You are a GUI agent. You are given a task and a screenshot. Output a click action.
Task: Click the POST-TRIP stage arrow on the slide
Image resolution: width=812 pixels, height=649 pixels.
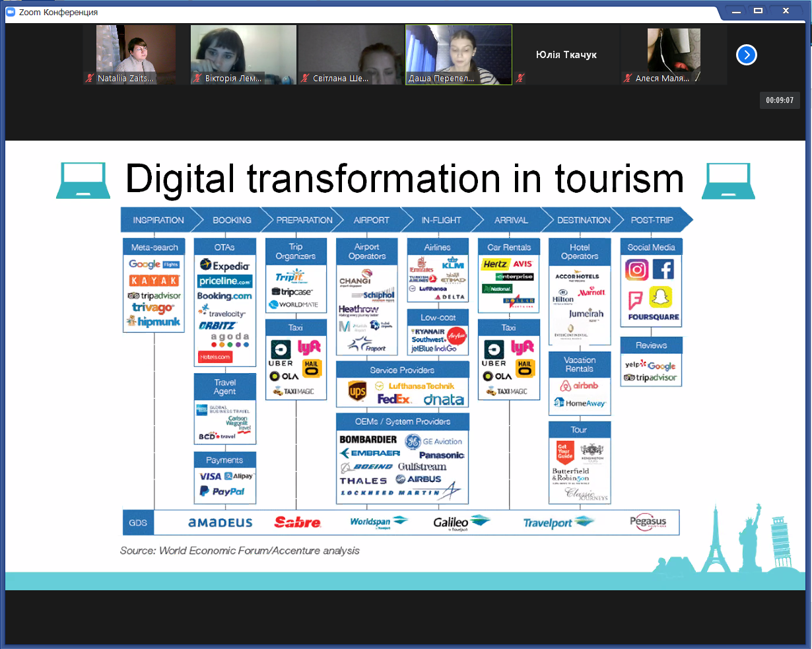tap(652, 220)
